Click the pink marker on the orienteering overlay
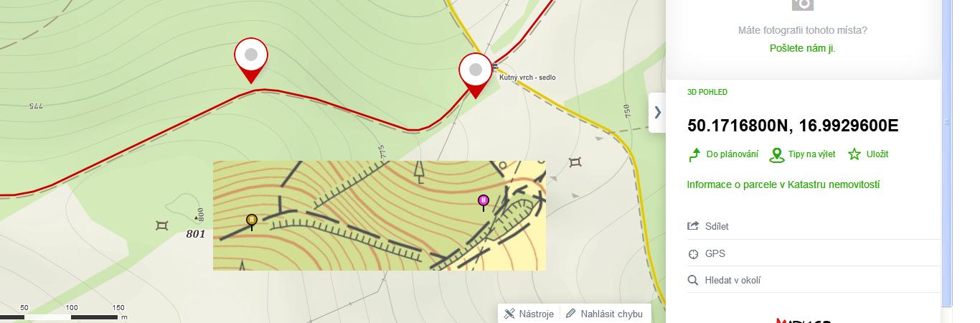The image size is (980, 323). coord(484,202)
